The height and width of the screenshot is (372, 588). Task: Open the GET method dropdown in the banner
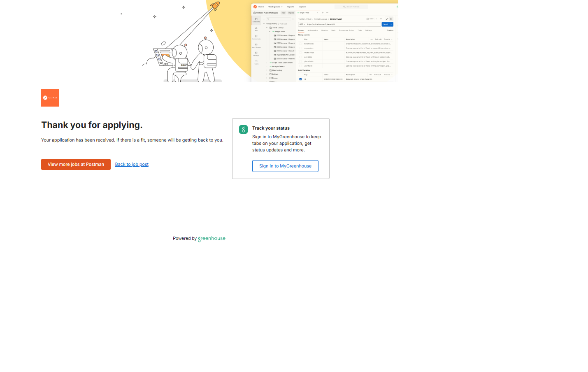(x=302, y=24)
